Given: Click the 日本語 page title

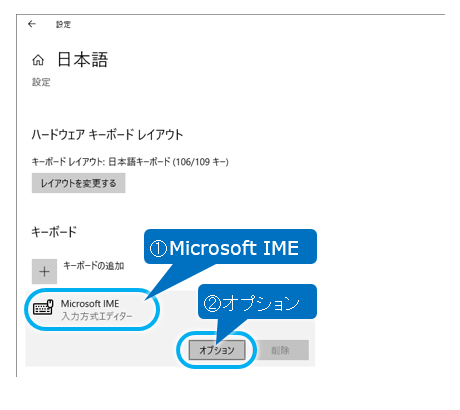Looking at the screenshot, I should click(x=83, y=60).
